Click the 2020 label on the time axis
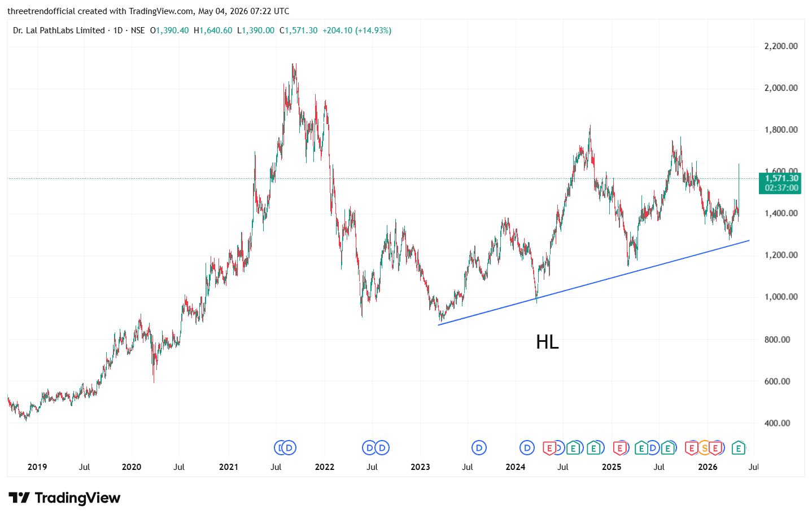This screenshot has width=812, height=519. pos(132,467)
